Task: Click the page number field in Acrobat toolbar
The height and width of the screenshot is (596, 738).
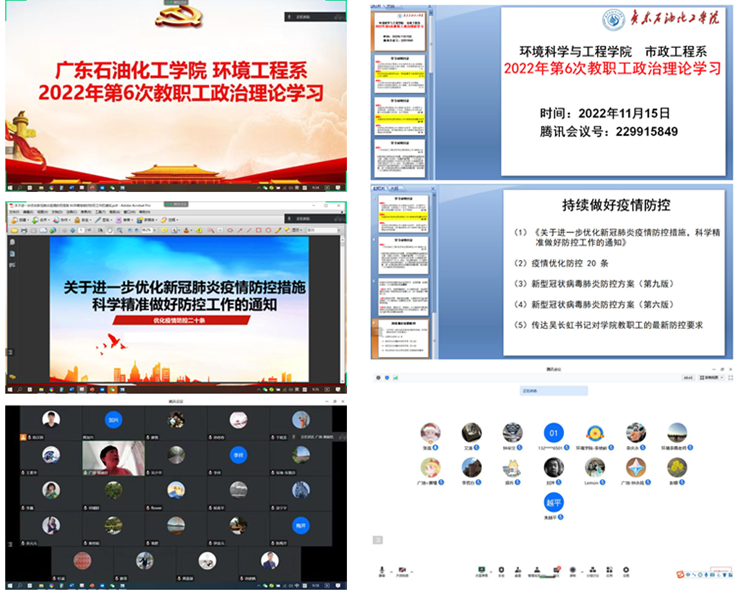Action: [82, 230]
